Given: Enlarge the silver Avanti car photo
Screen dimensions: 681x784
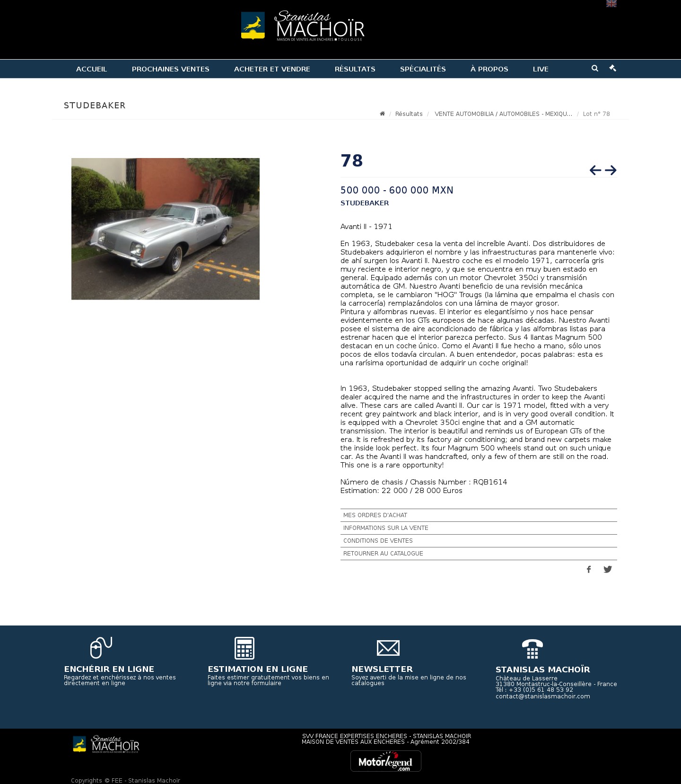Looking at the screenshot, I should pos(166,229).
